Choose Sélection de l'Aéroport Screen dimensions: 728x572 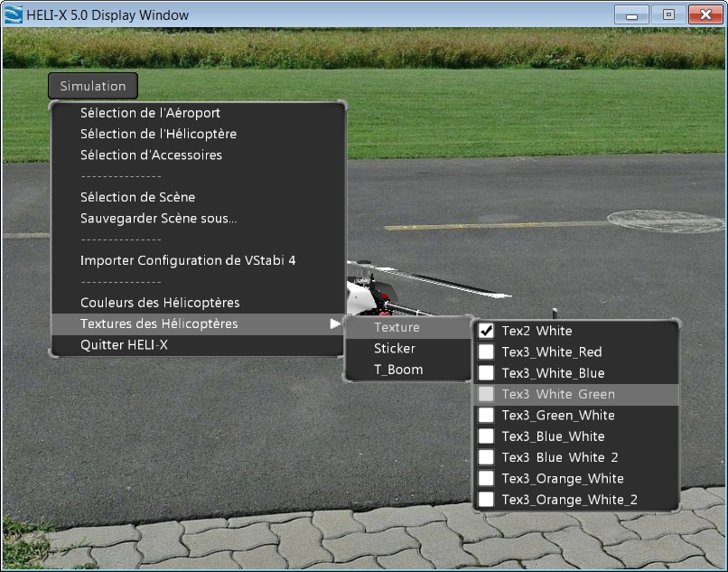coord(150,113)
